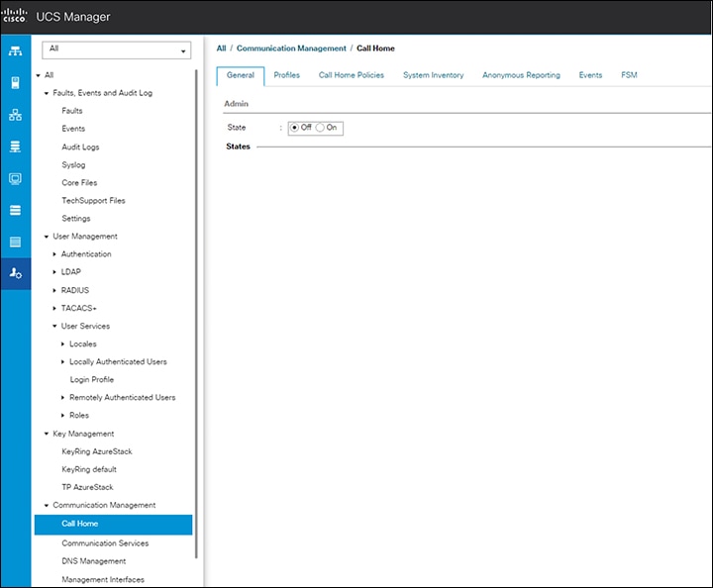Select Login Profile in the tree
The height and width of the screenshot is (588, 713).
point(91,380)
